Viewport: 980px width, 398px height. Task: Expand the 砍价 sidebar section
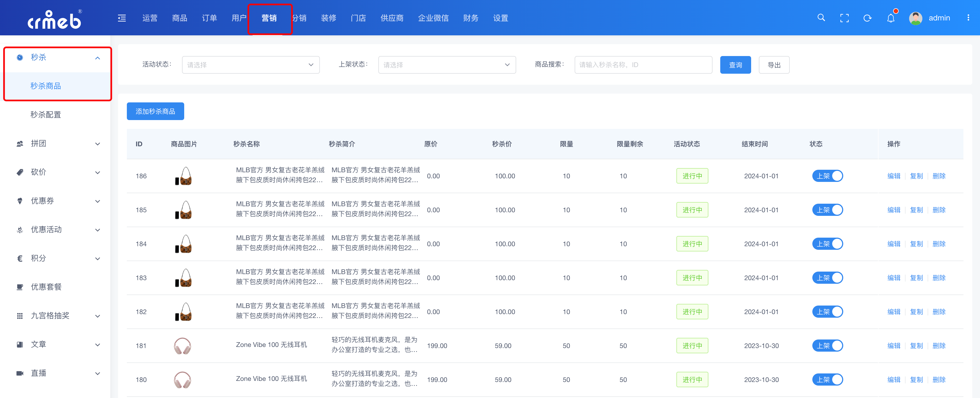pyautogui.click(x=97, y=173)
